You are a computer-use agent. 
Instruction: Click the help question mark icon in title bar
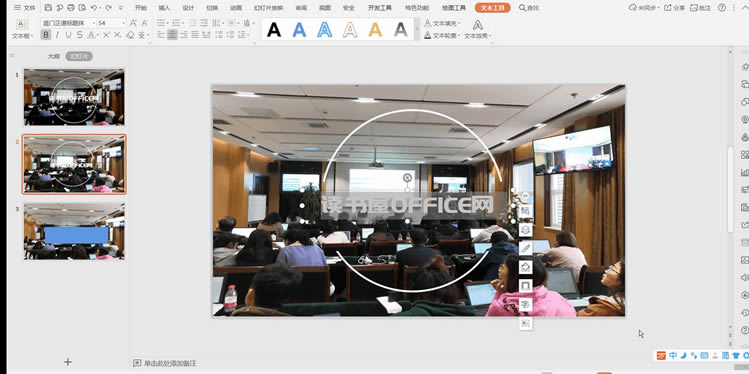[722, 8]
